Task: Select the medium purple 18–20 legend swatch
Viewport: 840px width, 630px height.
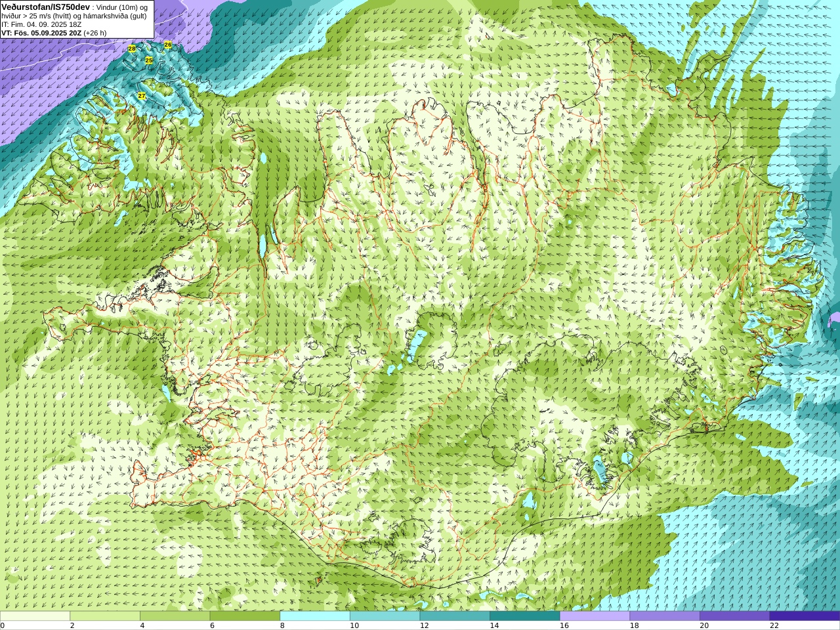Action: [665, 616]
